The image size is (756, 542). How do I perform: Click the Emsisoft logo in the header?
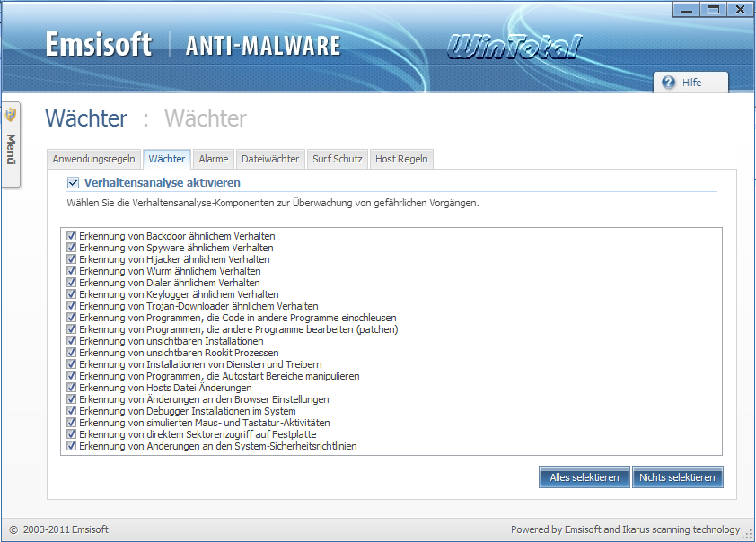[99, 45]
